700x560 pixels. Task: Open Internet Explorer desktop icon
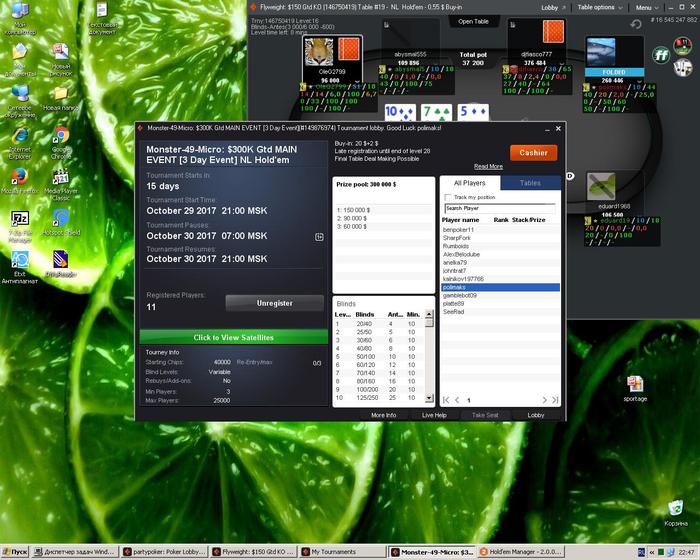coord(18,136)
